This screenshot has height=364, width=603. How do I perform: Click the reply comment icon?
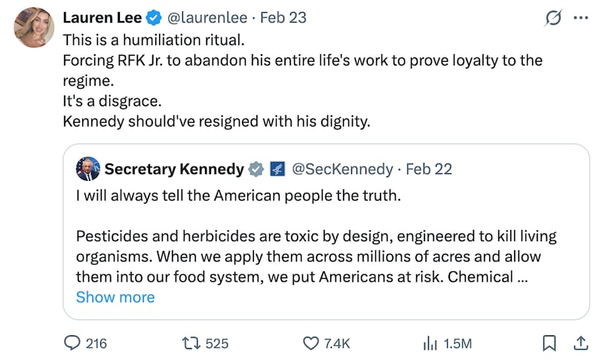pyautogui.click(x=72, y=343)
